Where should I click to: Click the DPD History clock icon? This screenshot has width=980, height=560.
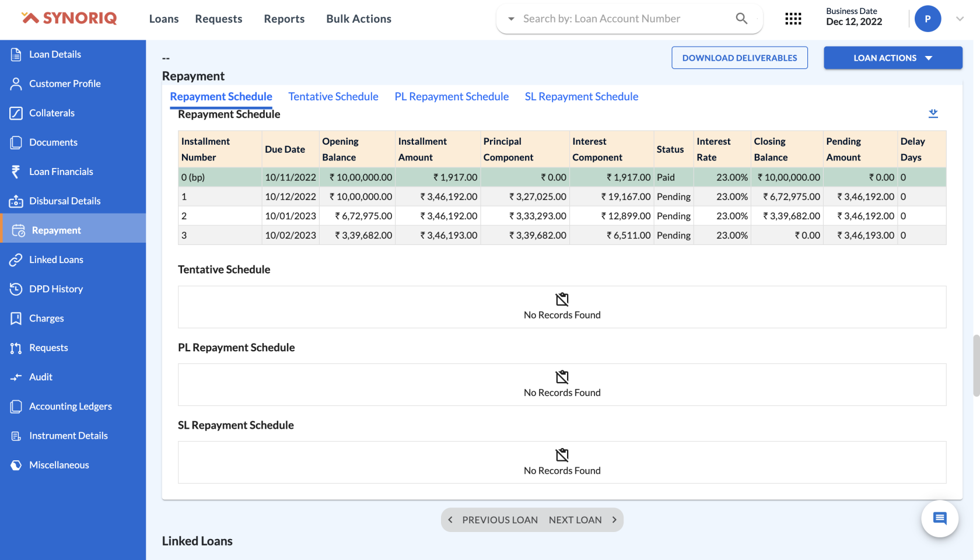(x=16, y=289)
